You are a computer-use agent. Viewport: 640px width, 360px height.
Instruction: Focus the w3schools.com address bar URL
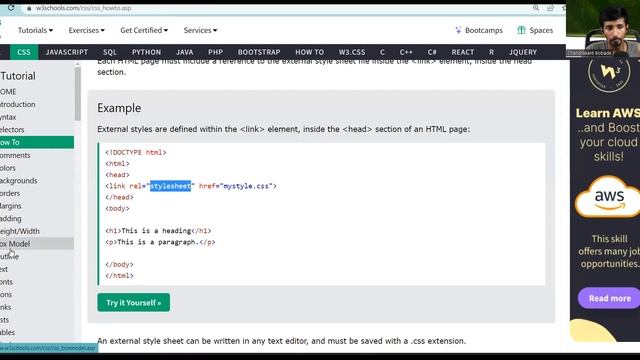tap(83, 8)
